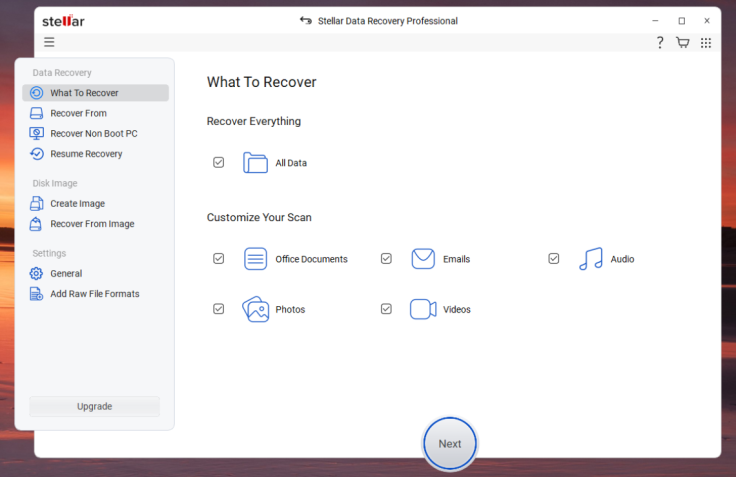This screenshot has height=477, width=736.
Task: Open the grid apps menu icon
Action: click(706, 42)
